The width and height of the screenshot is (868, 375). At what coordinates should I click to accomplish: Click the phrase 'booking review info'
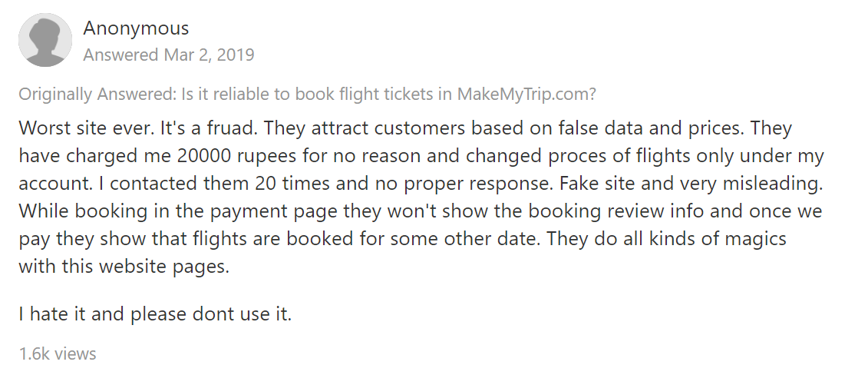click(484, 211)
